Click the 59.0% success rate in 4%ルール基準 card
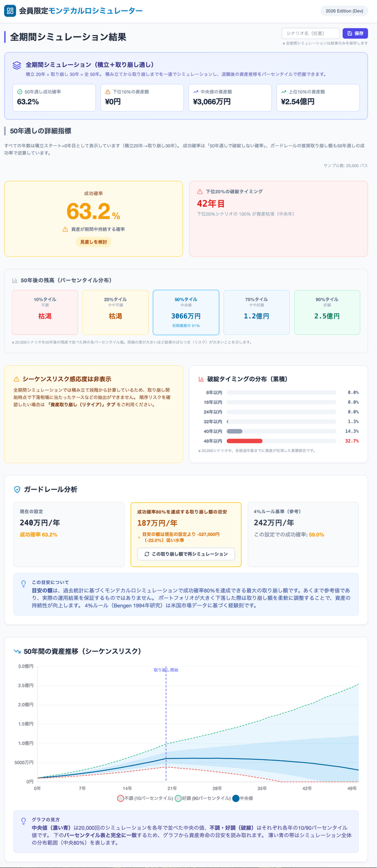377x868 pixels. coord(316,535)
